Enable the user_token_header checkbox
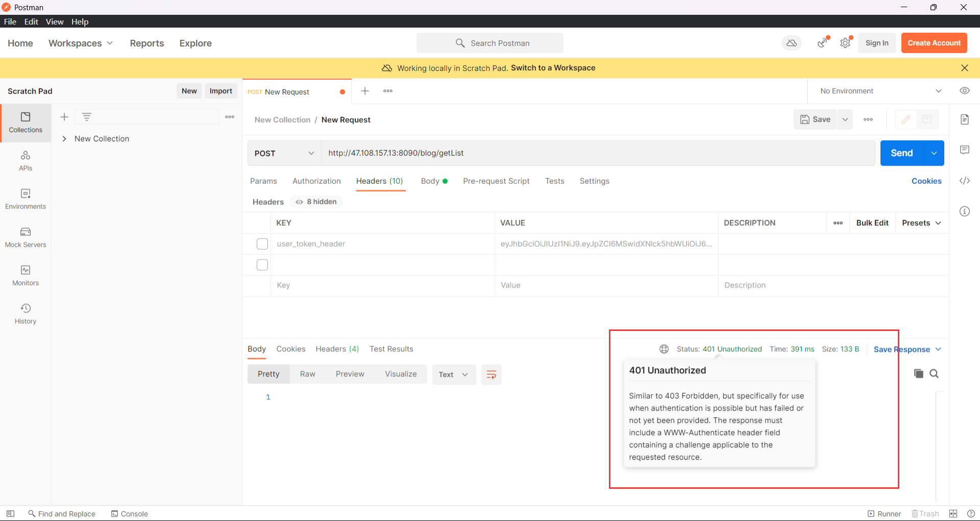 click(262, 244)
